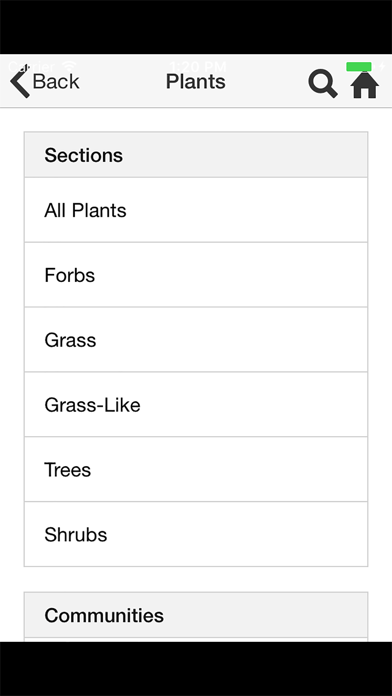Click the Sections list header
The width and height of the screenshot is (392, 696).
pos(196,155)
